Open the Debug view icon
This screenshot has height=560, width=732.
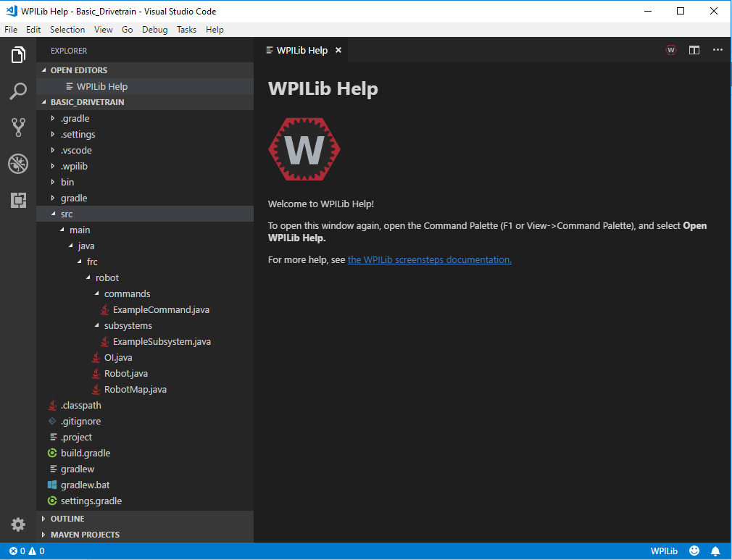point(18,164)
